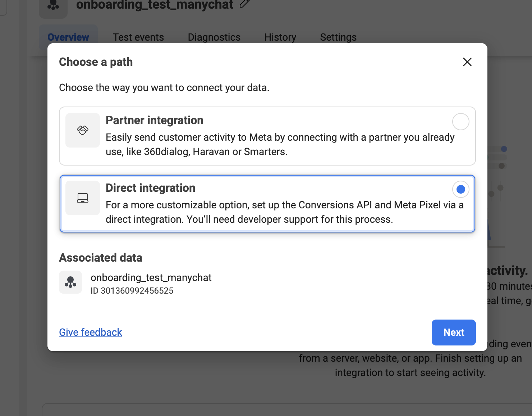Click the laptop Direct integration icon
Image resolution: width=532 pixels, height=416 pixels.
pyautogui.click(x=83, y=198)
